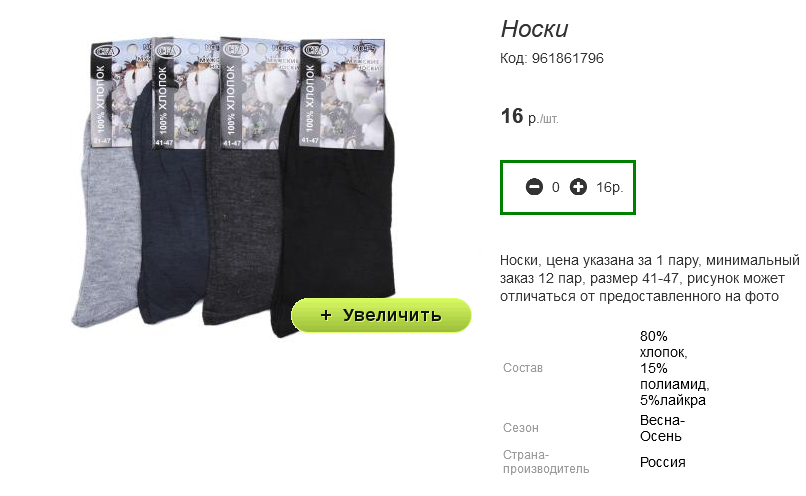806x496 pixels.
Task: Click the quantity value 0
Action: (x=556, y=187)
